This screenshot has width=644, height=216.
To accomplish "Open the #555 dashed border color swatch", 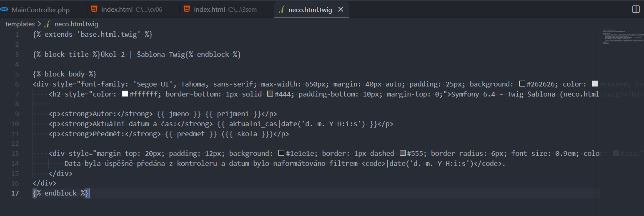I will pyautogui.click(x=403, y=154).
